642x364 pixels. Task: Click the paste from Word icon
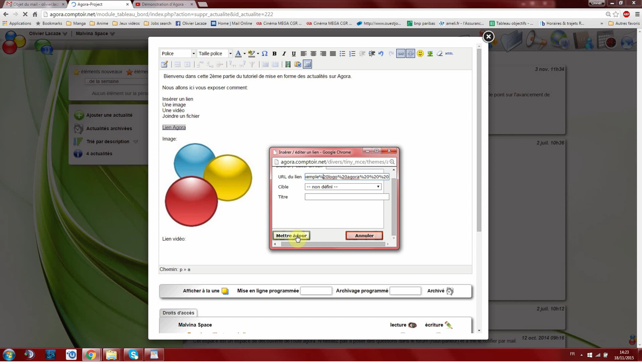click(298, 64)
